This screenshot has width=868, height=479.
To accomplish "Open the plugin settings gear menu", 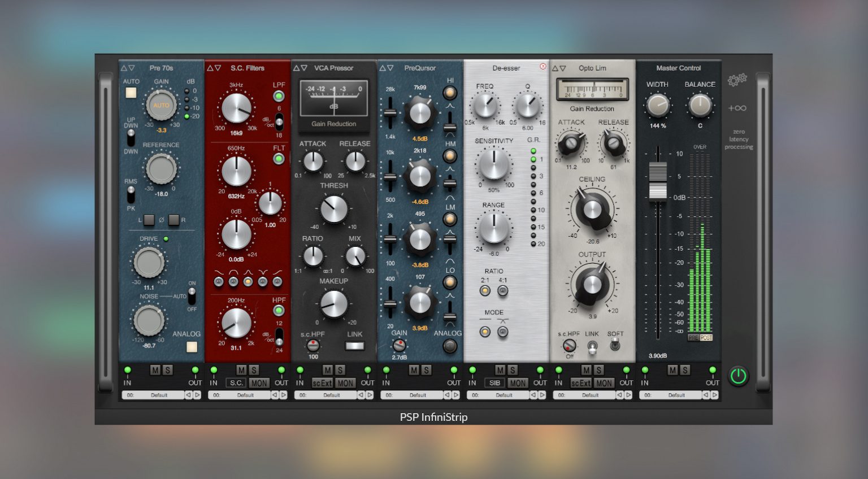I will coord(739,80).
